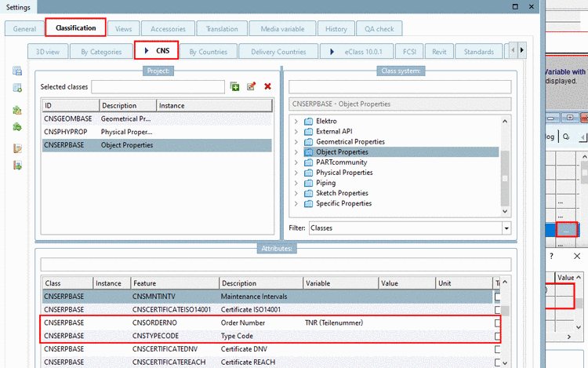Select the Delivery Countries sub-tab
Image resolution: width=588 pixels, height=368 pixels.
[278, 52]
